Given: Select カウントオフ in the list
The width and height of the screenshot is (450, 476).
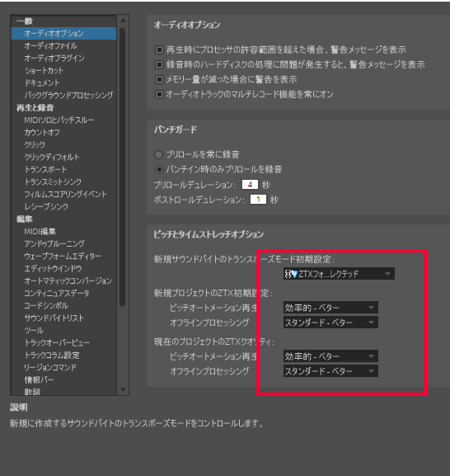Looking at the screenshot, I should pos(42,132).
